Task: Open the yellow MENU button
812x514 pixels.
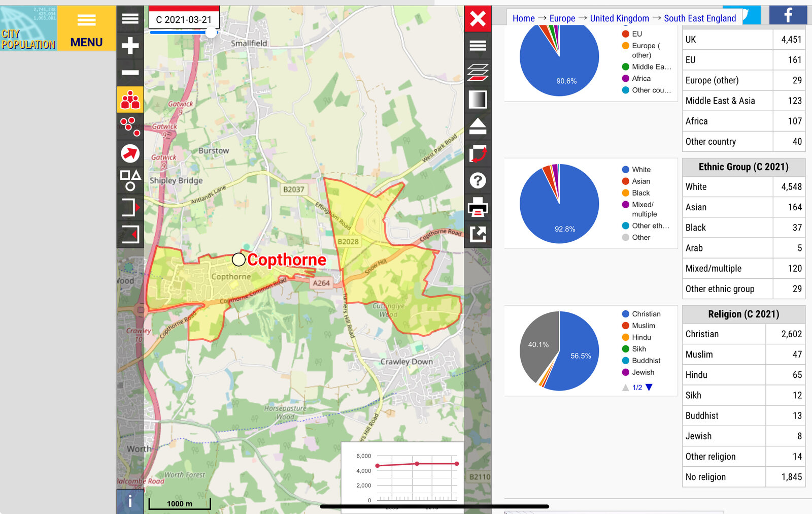Action: point(86,28)
